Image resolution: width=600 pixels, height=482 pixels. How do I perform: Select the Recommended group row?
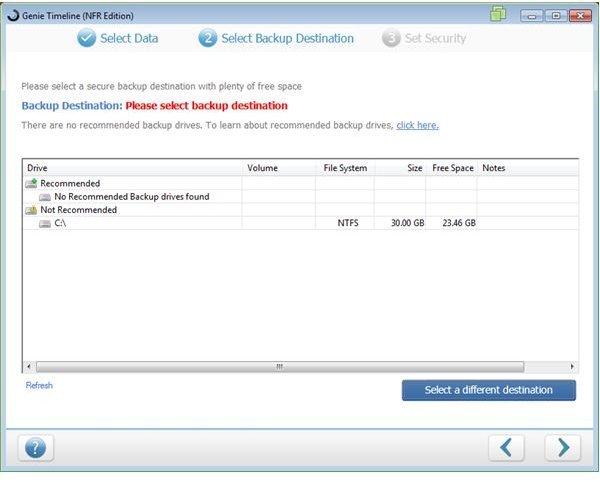300,184
